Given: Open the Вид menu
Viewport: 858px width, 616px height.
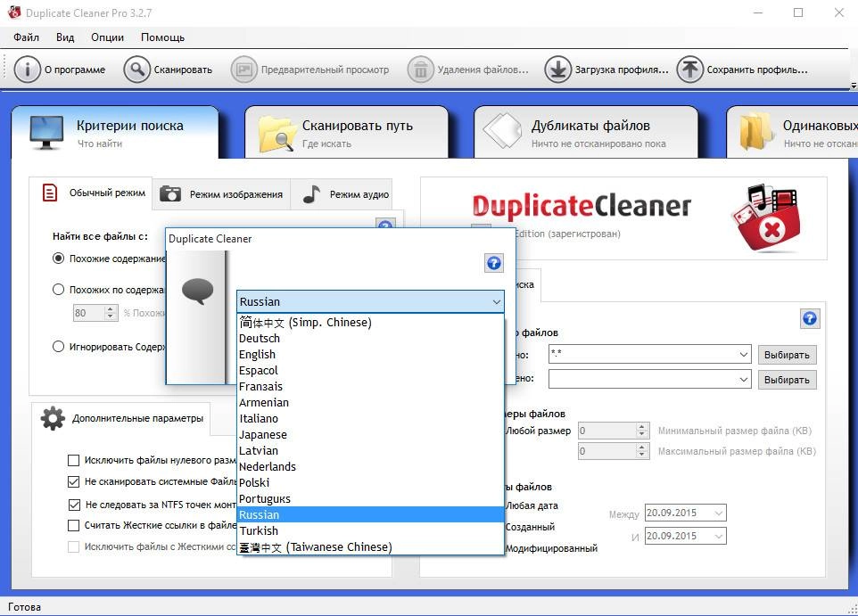Looking at the screenshot, I should 64,37.
